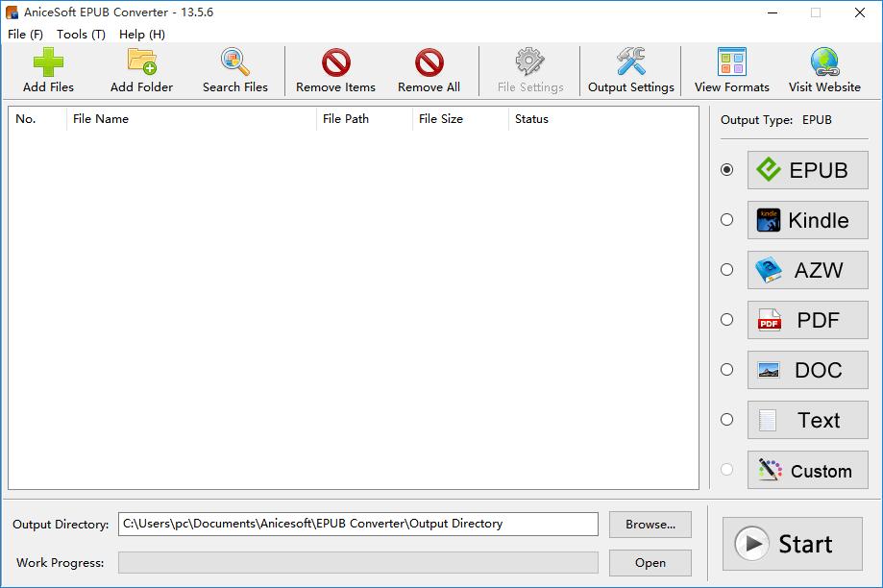This screenshot has height=588, width=883.
Task: Choose the DOC format button
Action: coord(807,370)
